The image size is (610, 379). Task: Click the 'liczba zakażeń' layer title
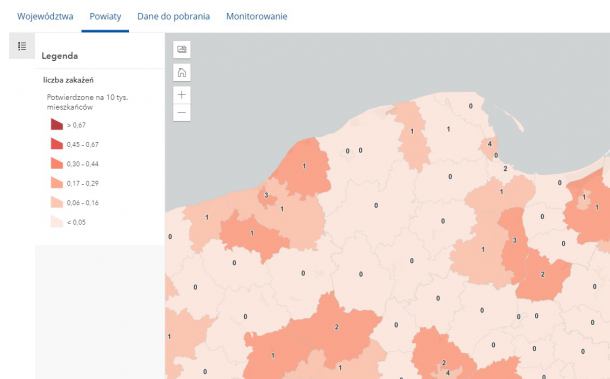[x=68, y=80]
